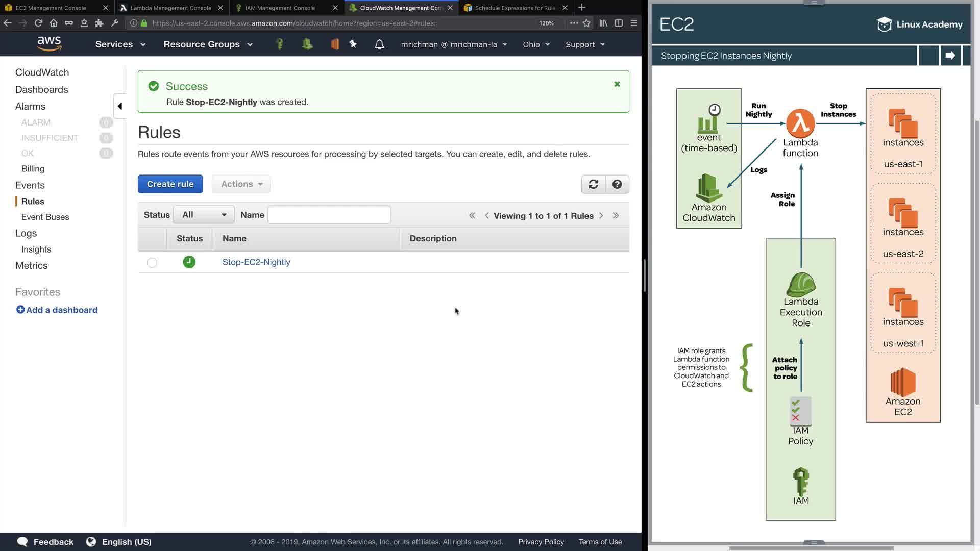Click the Create rule button

tap(170, 184)
